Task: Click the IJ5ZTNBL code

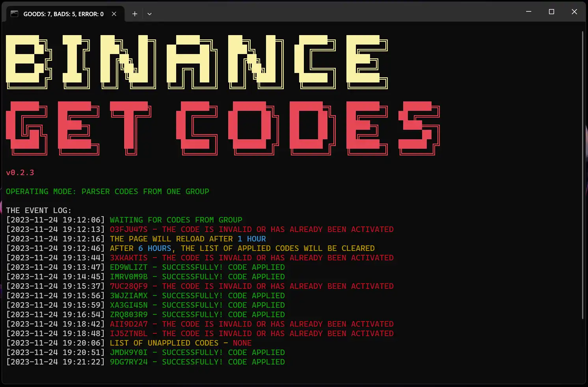Action: pos(129,333)
